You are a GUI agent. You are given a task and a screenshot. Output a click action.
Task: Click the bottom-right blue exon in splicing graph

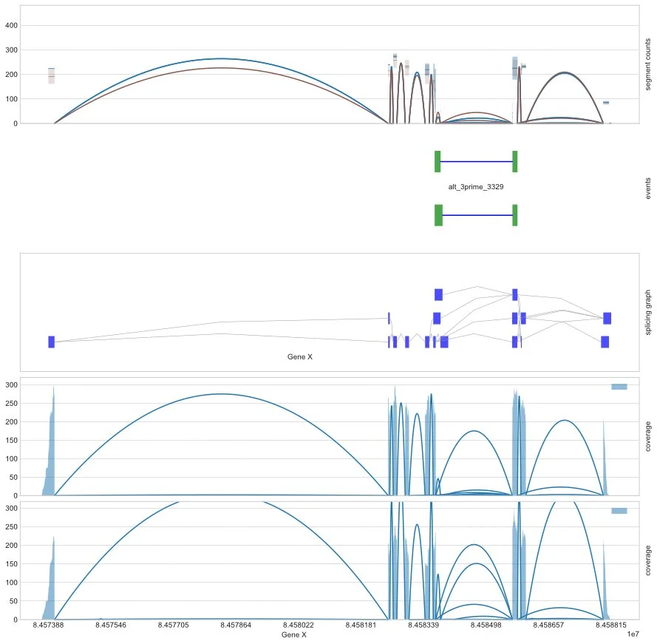pos(605,342)
